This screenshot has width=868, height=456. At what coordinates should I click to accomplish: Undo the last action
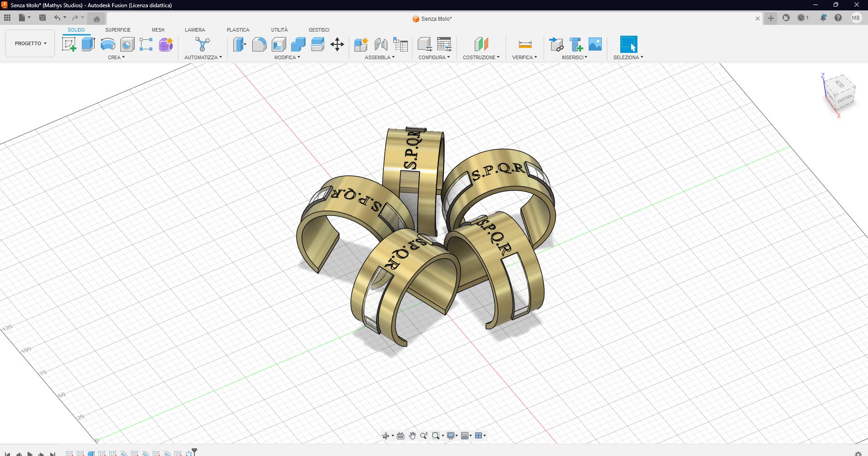(57, 18)
